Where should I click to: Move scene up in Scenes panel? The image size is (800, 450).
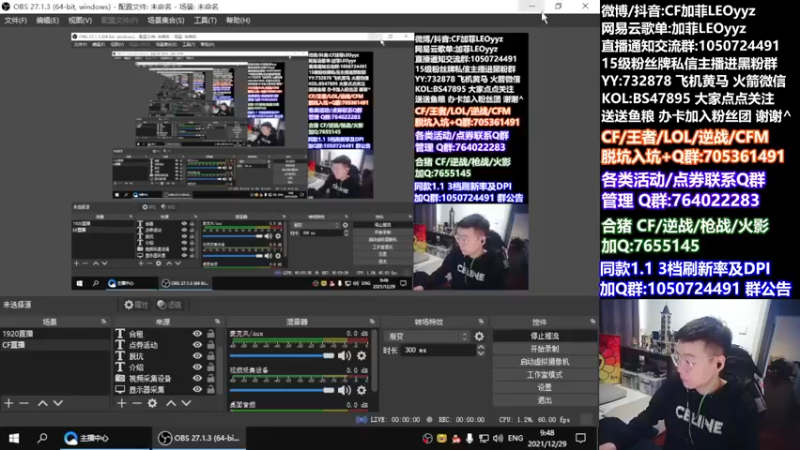[x=42, y=403]
